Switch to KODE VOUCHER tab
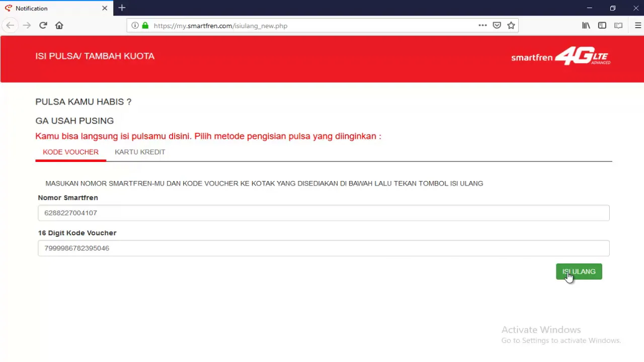644x362 pixels. tap(70, 152)
